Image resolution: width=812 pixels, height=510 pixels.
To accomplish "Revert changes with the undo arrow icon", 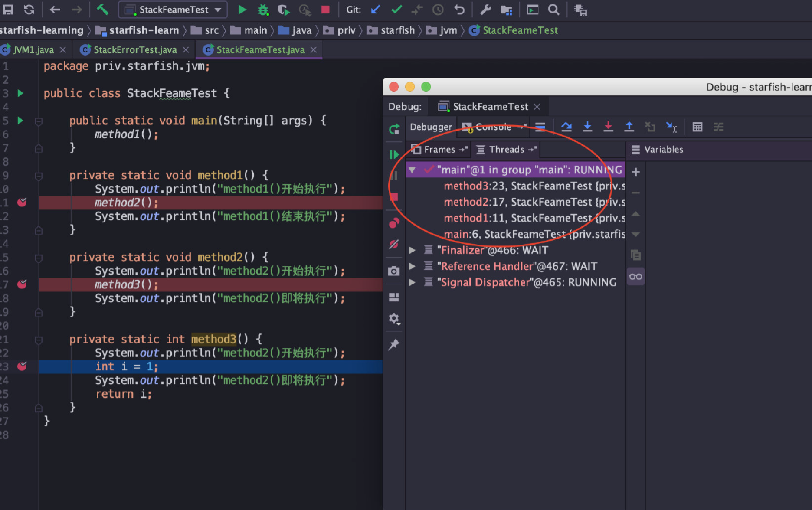I will coord(459,10).
